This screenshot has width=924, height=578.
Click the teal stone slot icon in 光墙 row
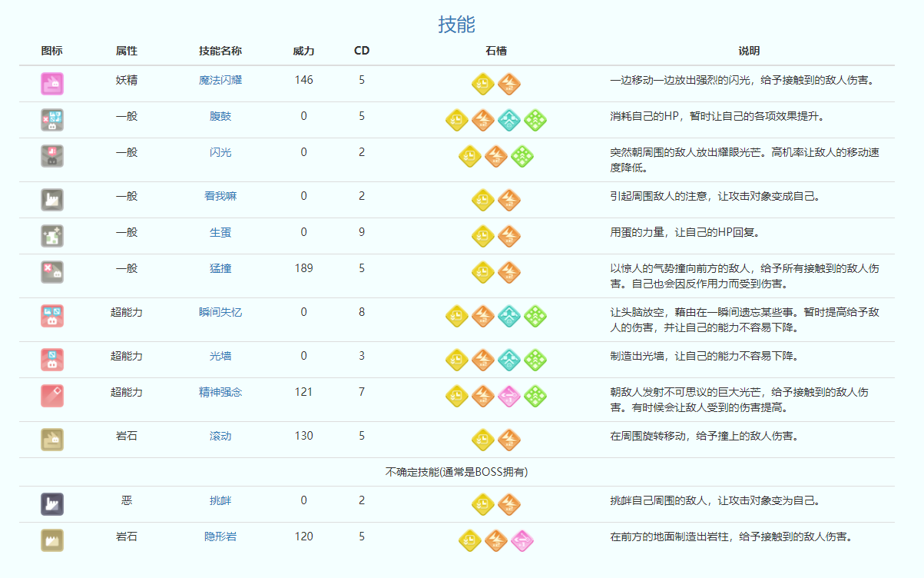(x=508, y=360)
